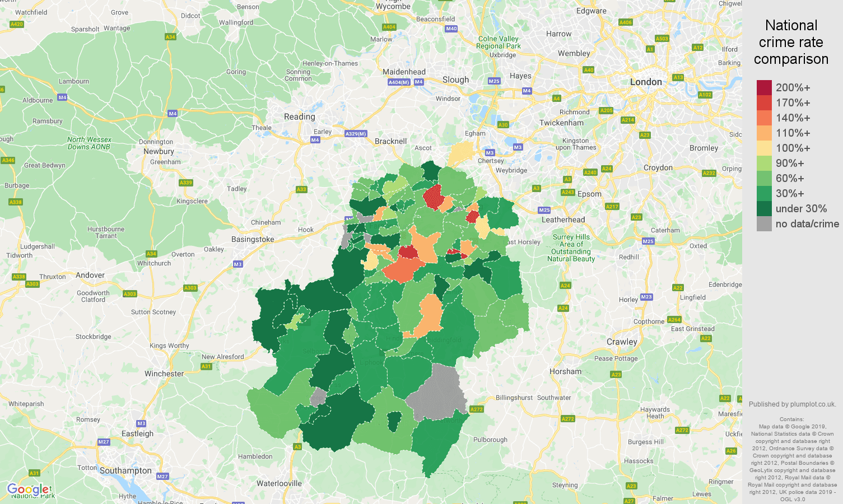The image size is (843, 504).
Task: Click the A404(M) road shield near Maidenhead
Action: pyautogui.click(x=399, y=82)
